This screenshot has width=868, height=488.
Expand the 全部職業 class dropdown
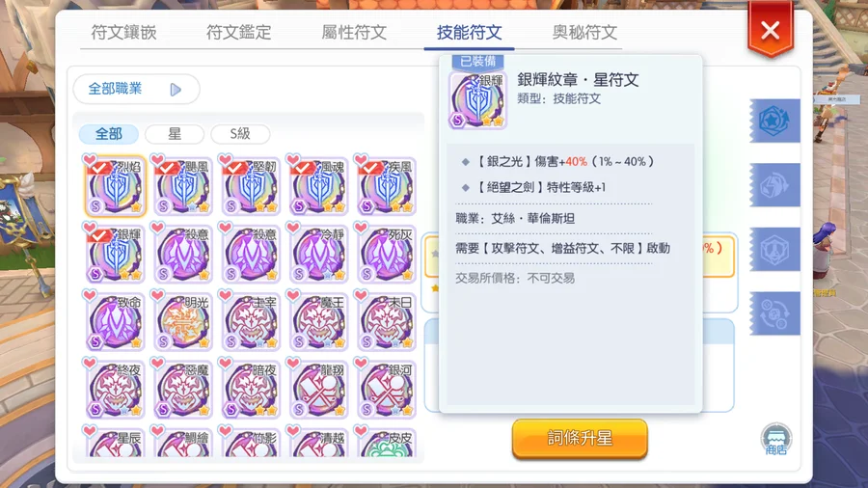pos(136,89)
